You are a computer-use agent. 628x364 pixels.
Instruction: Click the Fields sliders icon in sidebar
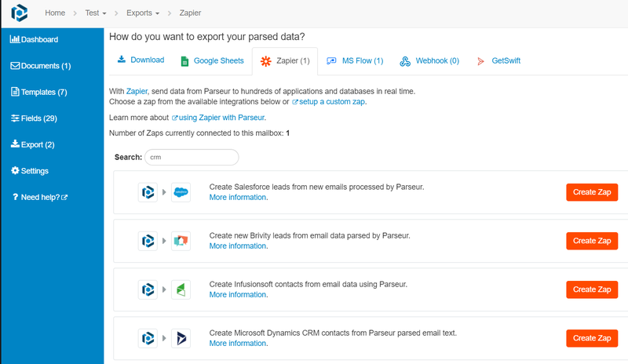point(15,118)
